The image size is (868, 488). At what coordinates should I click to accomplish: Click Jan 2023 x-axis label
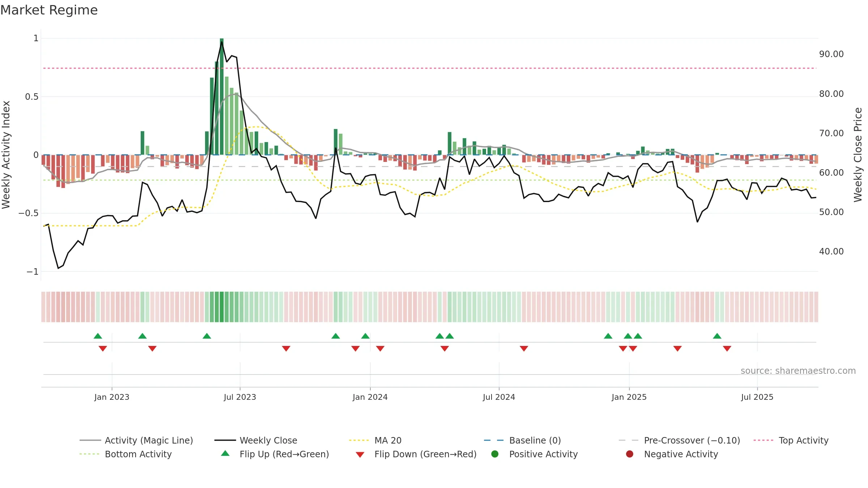coord(112,397)
